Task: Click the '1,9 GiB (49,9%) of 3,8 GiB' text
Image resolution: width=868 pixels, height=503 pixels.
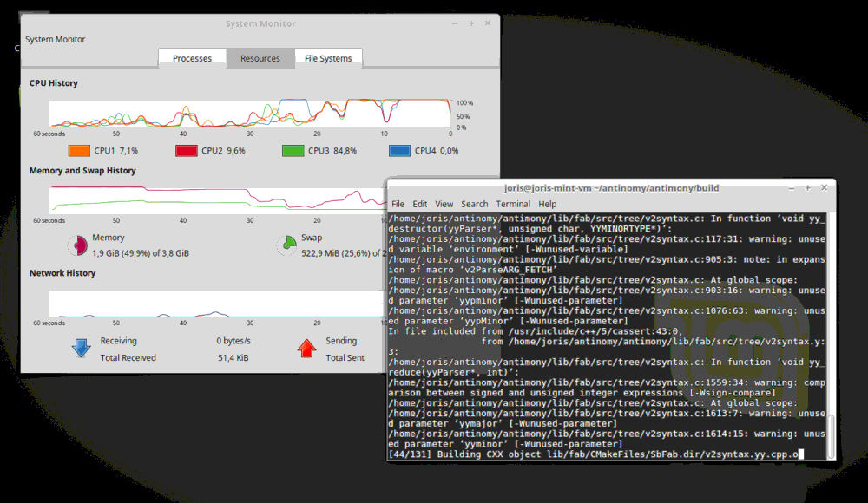Action: pos(141,253)
